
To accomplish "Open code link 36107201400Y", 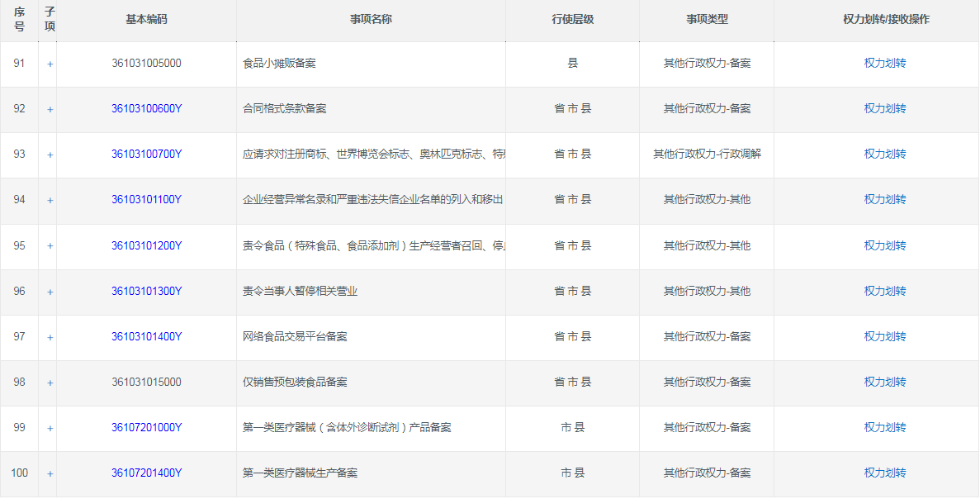I will (x=146, y=473).
